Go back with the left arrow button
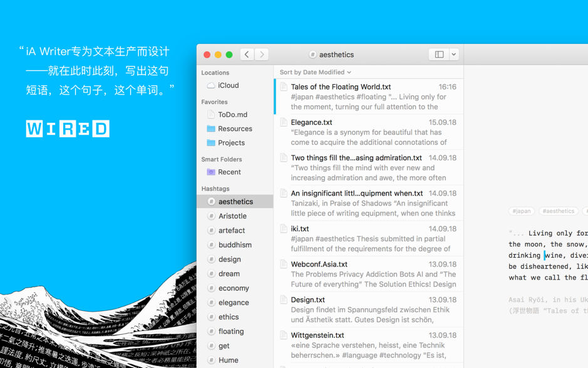Screen dimensions: 588x368 (x=247, y=55)
